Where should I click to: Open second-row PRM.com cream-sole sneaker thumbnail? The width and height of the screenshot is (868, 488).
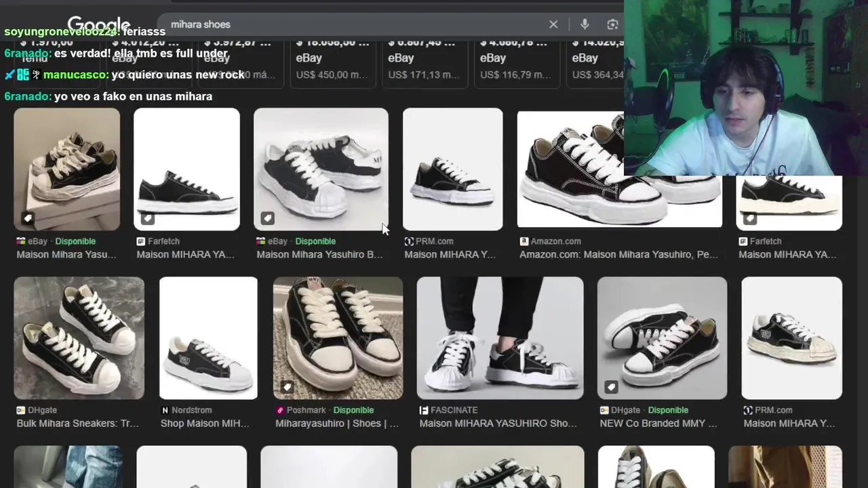[791, 338]
